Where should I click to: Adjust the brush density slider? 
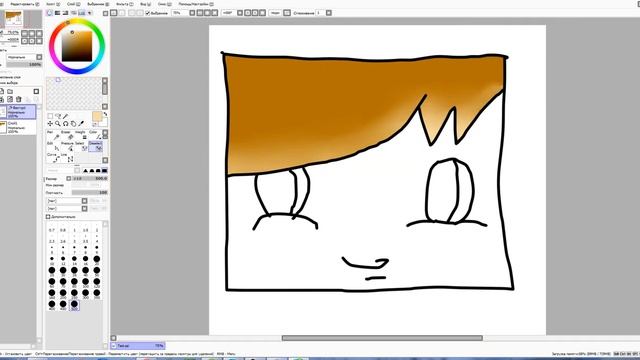pyautogui.click(x=90, y=192)
